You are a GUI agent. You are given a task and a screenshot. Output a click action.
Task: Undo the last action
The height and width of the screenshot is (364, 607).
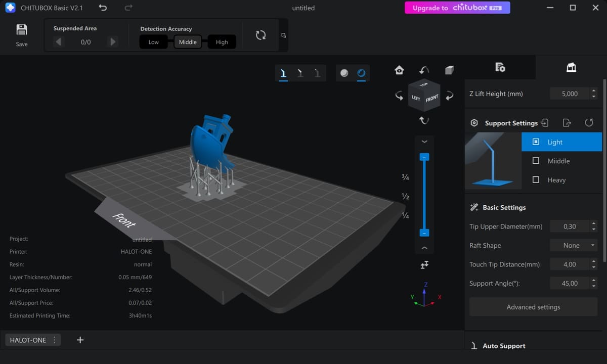103,8
